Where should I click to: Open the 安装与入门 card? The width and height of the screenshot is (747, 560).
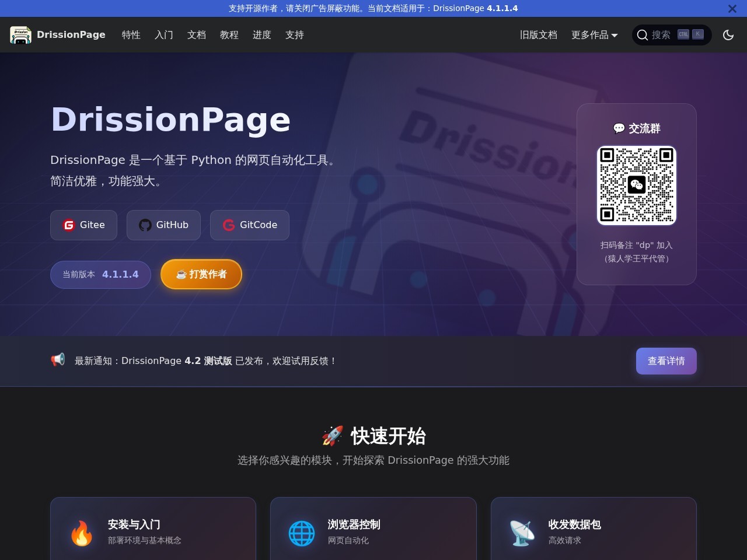[x=153, y=528]
